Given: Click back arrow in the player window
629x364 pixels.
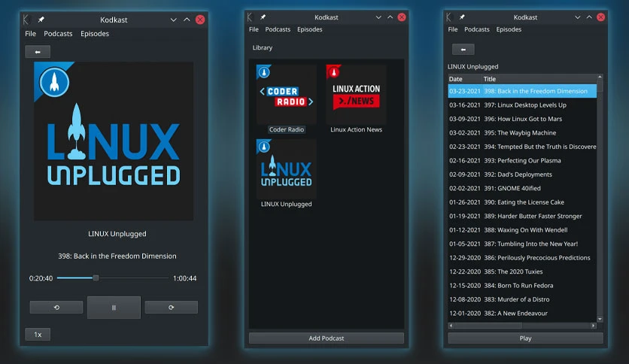Looking at the screenshot, I should pyautogui.click(x=38, y=52).
